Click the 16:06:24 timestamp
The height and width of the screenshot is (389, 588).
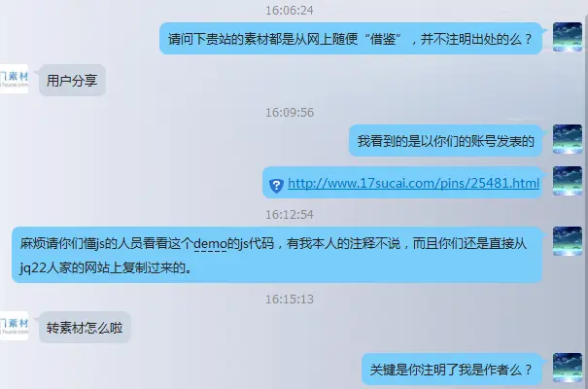tap(290, 10)
